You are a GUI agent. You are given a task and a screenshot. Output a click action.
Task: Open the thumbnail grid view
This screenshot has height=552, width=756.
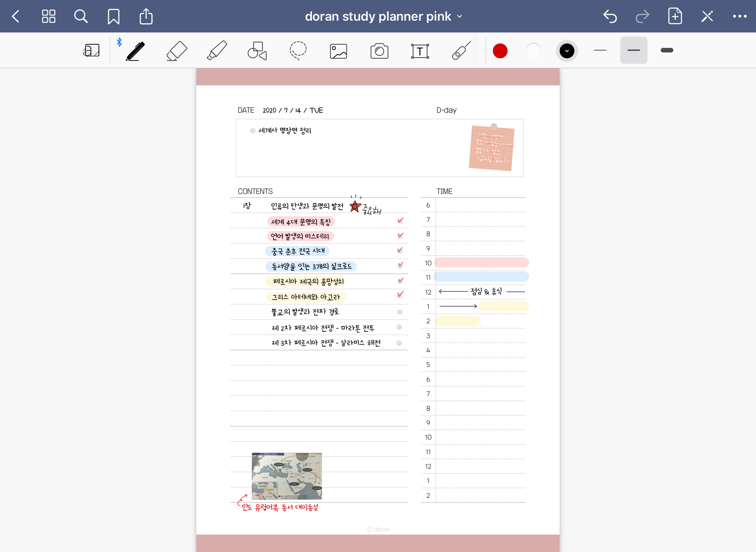[48, 16]
